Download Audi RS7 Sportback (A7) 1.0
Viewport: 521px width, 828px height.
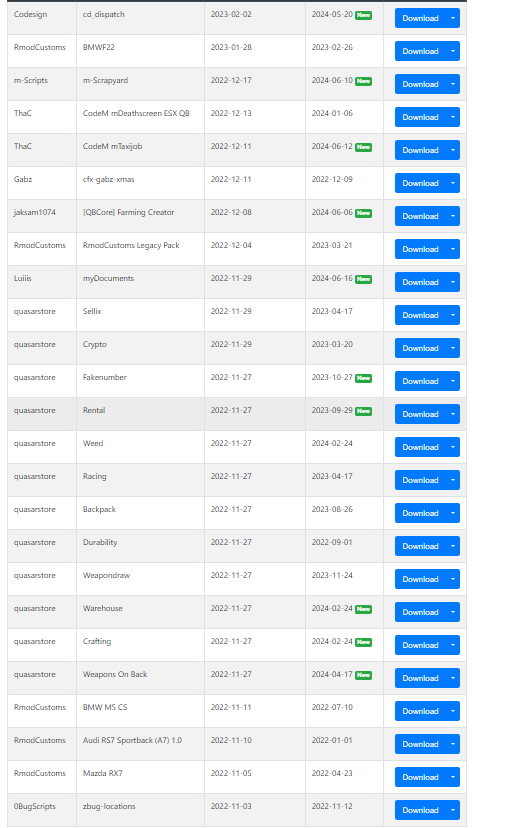point(420,744)
